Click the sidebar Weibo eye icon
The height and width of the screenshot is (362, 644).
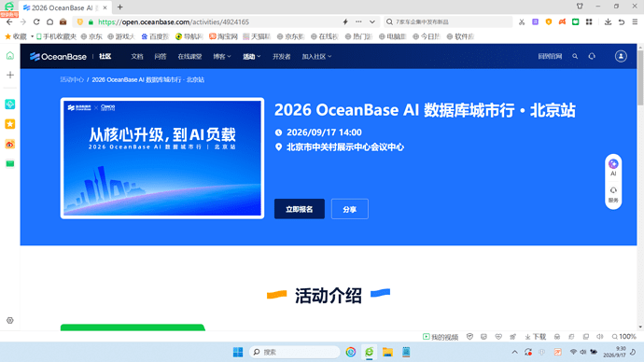coord(10,144)
